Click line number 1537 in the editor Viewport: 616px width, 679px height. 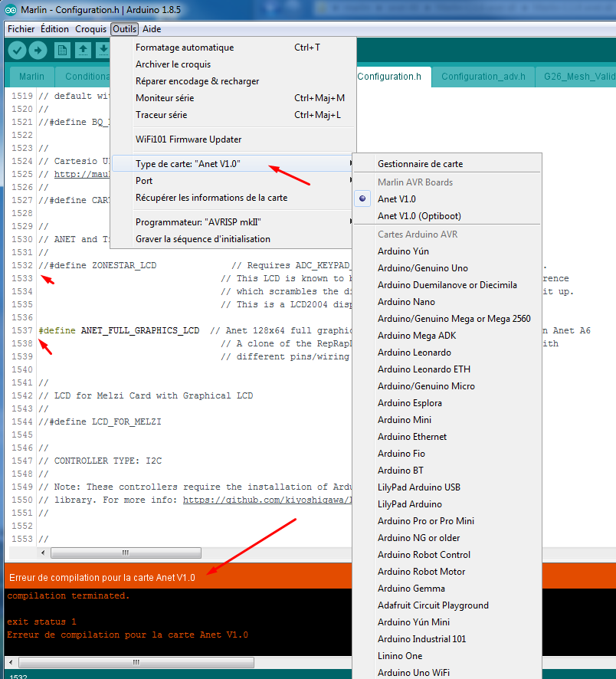click(22, 330)
